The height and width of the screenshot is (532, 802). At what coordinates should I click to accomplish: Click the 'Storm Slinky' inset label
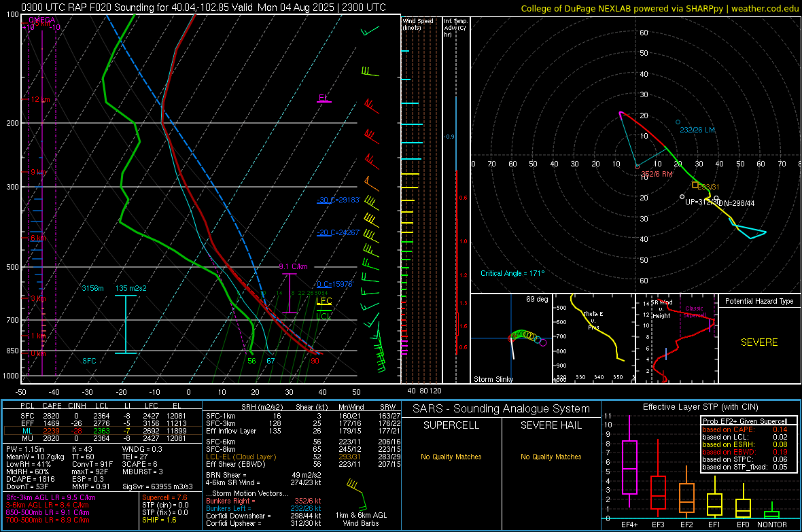coord(493,379)
